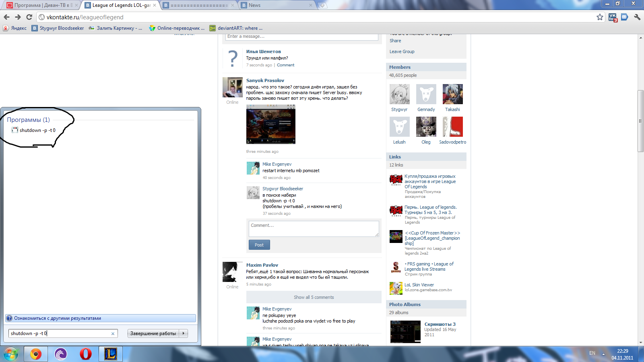The width and height of the screenshot is (644, 362).
Task: Open Windows Start orb
Action: point(11,354)
